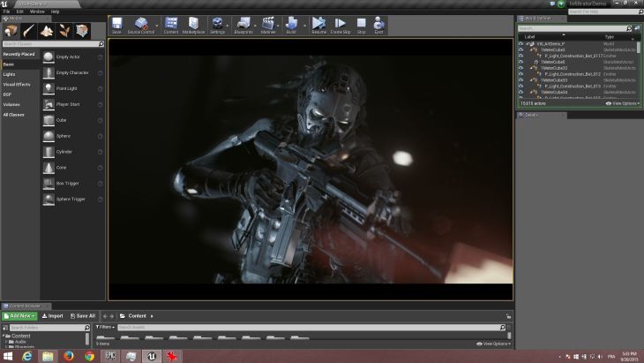Select the Foliage mode icon
The height and width of the screenshot is (363, 644).
click(64, 31)
